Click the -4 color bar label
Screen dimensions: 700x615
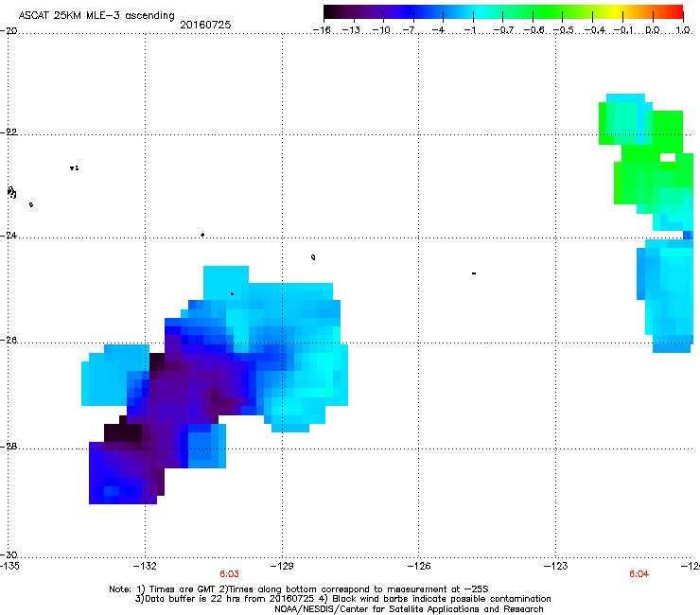click(x=438, y=30)
